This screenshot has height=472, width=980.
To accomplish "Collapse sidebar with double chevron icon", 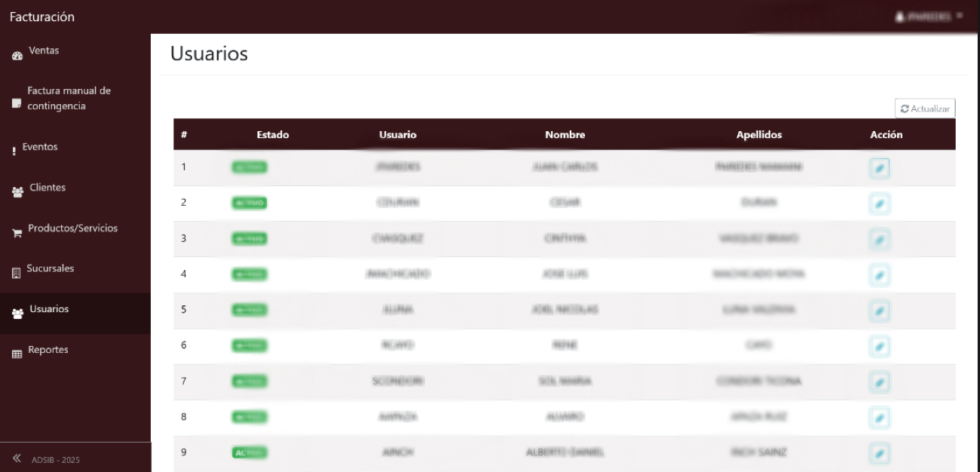I will [17, 458].
